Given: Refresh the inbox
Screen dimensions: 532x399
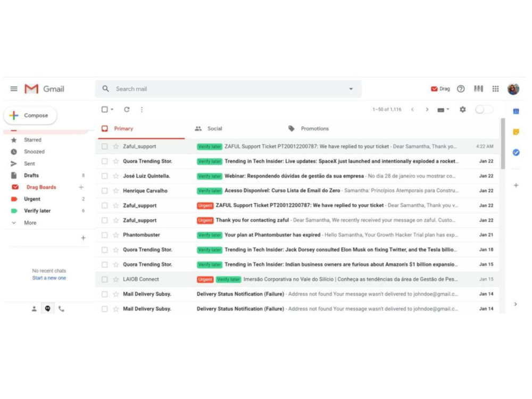Looking at the screenshot, I should pyautogui.click(x=127, y=110).
